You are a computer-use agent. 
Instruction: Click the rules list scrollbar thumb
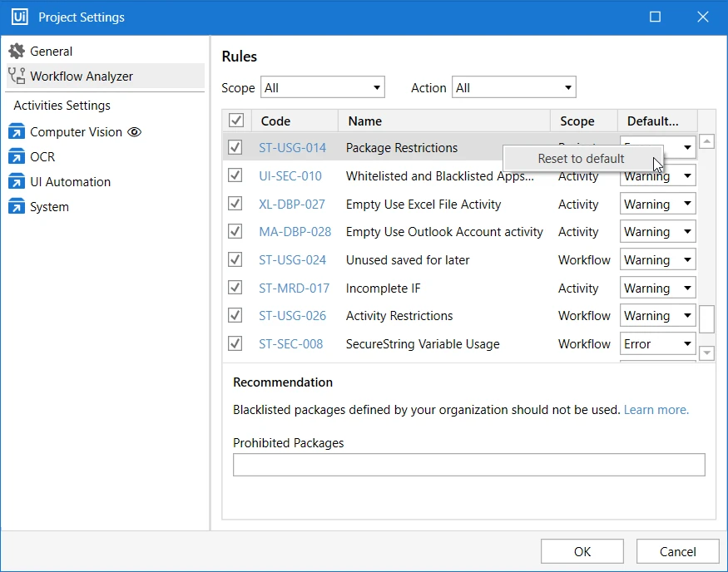point(706,318)
